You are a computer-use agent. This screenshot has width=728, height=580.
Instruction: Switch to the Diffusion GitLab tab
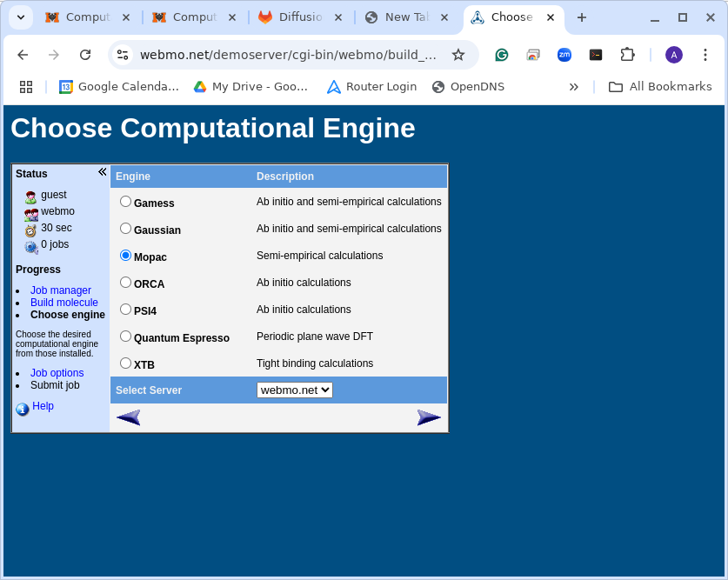click(x=290, y=17)
